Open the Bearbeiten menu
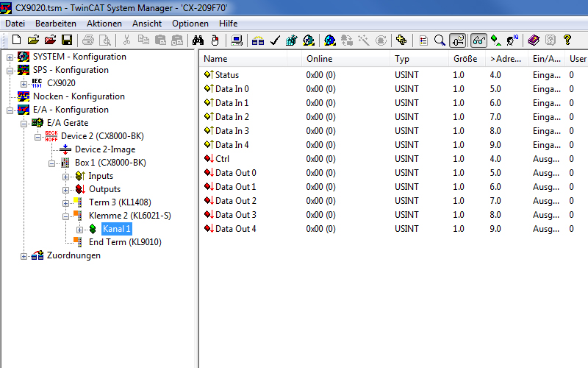Image resolution: width=588 pixels, height=368 pixels. (x=56, y=24)
